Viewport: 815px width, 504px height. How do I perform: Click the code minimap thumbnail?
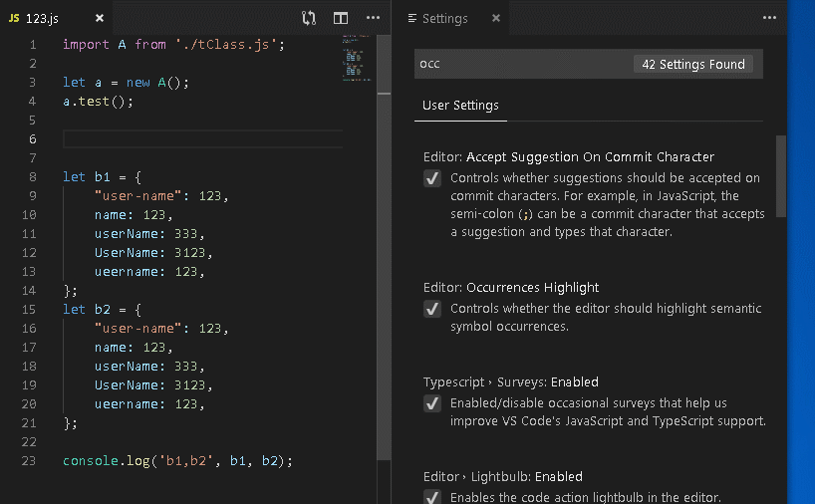357,58
